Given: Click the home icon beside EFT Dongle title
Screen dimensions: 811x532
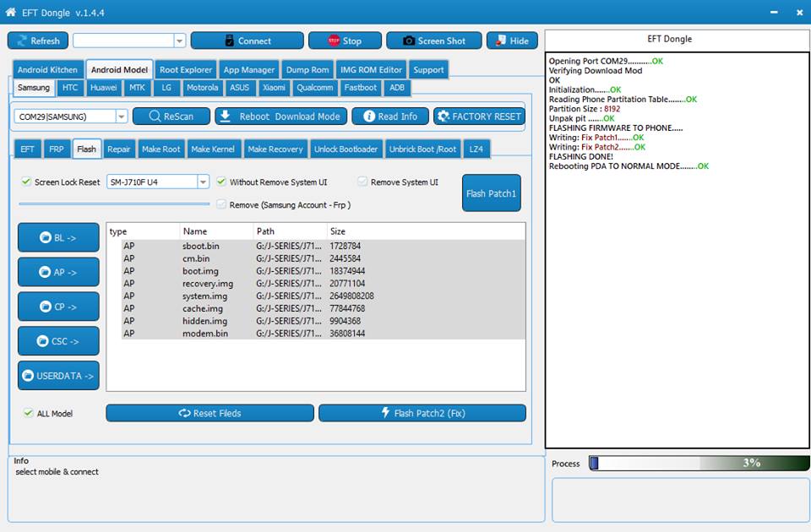Looking at the screenshot, I should point(10,12).
